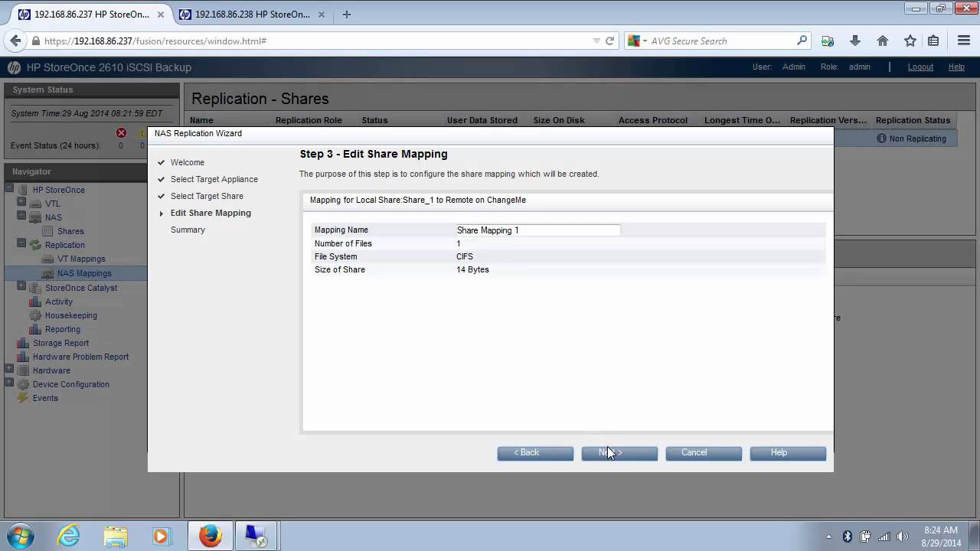The image size is (980, 551).
Task: Click the StoreOnce Catalyst icon
Action: [x=35, y=288]
